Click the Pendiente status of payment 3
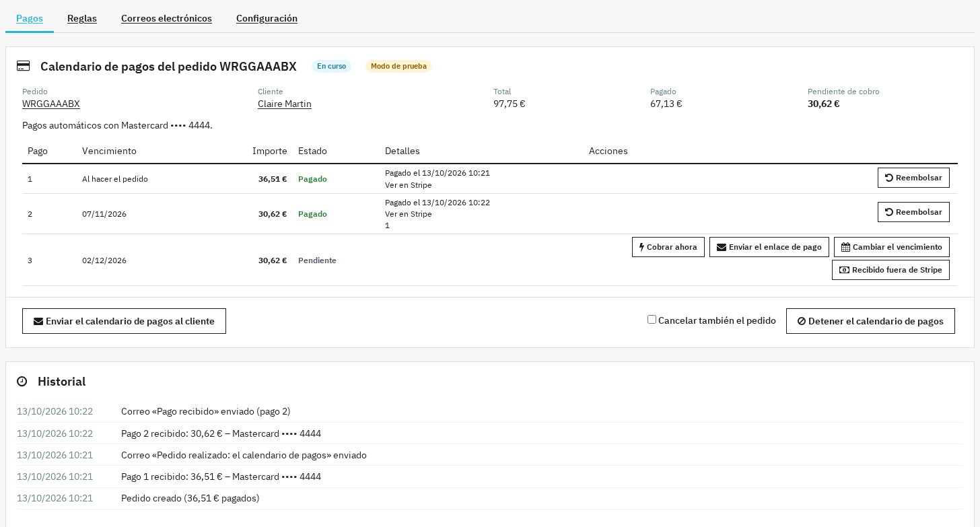This screenshot has height=527, width=980. [x=317, y=260]
